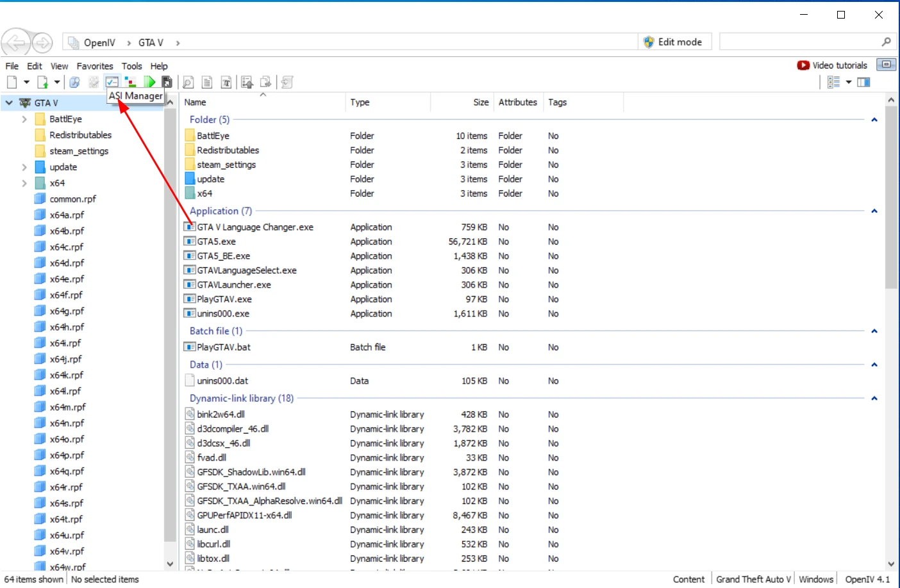Open the Video tutorials link
The image size is (900, 588).
click(832, 65)
